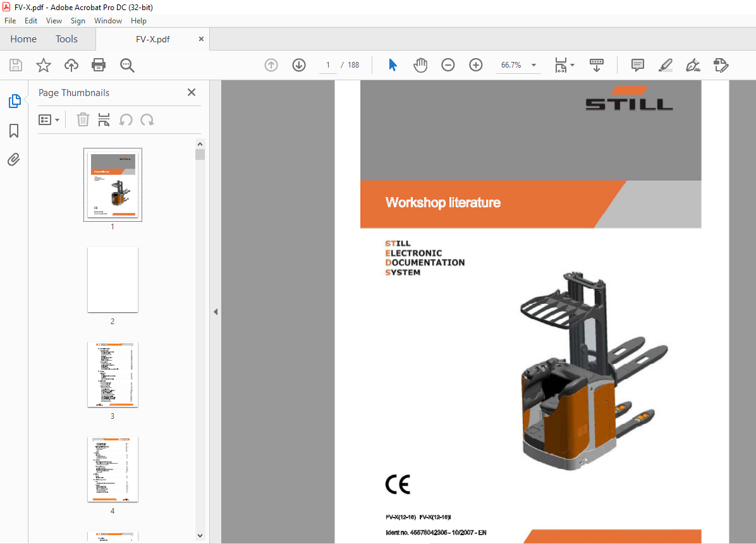The height and width of the screenshot is (544, 756).
Task: Print the file with the printer icon
Action: tap(99, 65)
